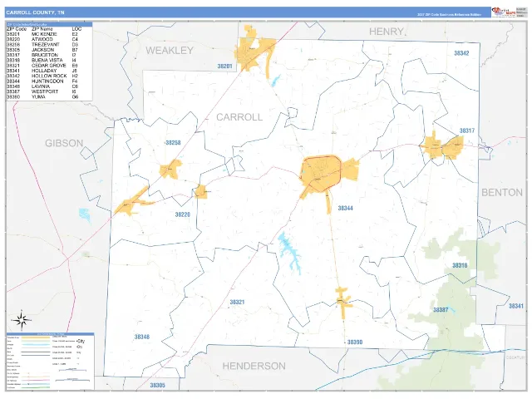Click ZIP label 38387 on the map
The image size is (532, 399).
tap(441, 310)
